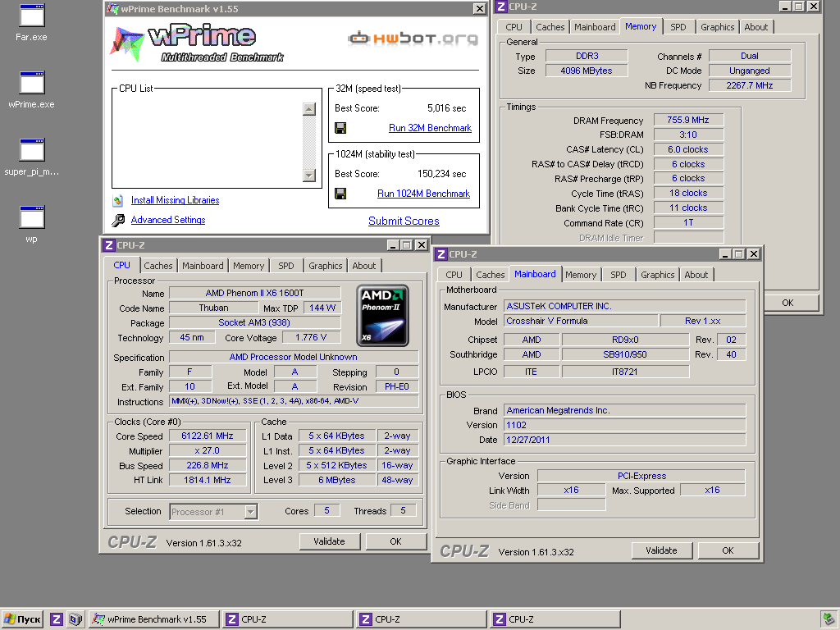Open SPD tab in Memory window
Image resolution: width=840 pixels, height=630 pixels.
click(x=678, y=27)
